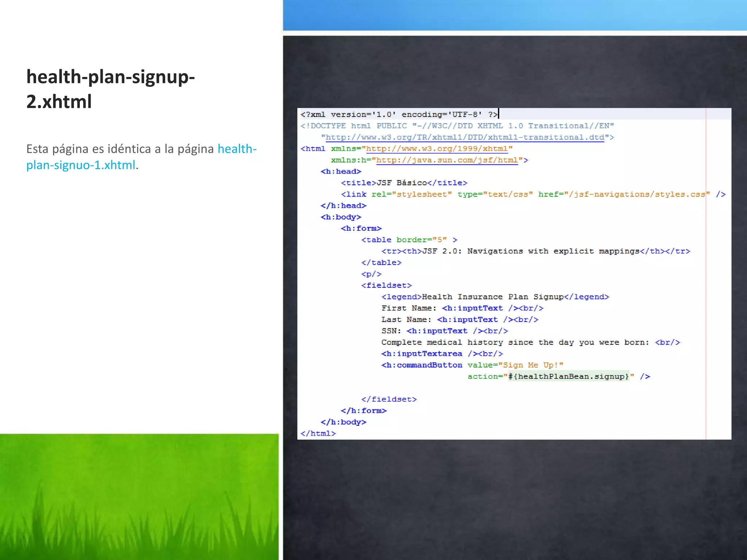Click the xml version declaration line
Screen dimensions: 747x560
399,114
